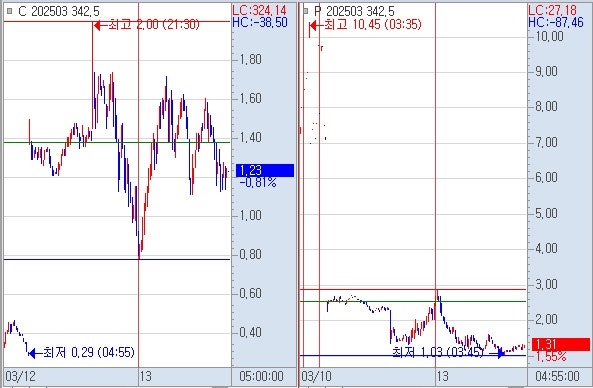The height and width of the screenshot is (388, 593).
Task: Click the HC:-38,50 label in call chart
Action: pyautogui.click(x=260, y=22)
